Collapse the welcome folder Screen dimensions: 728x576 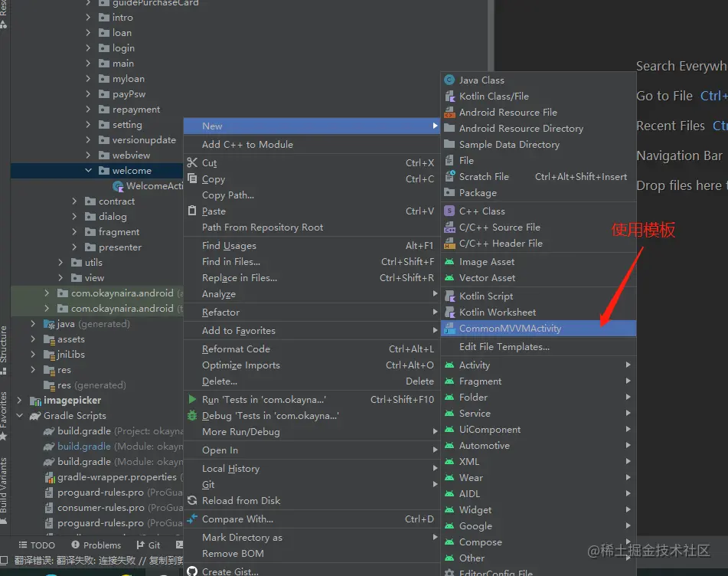[x=88, y=171]
